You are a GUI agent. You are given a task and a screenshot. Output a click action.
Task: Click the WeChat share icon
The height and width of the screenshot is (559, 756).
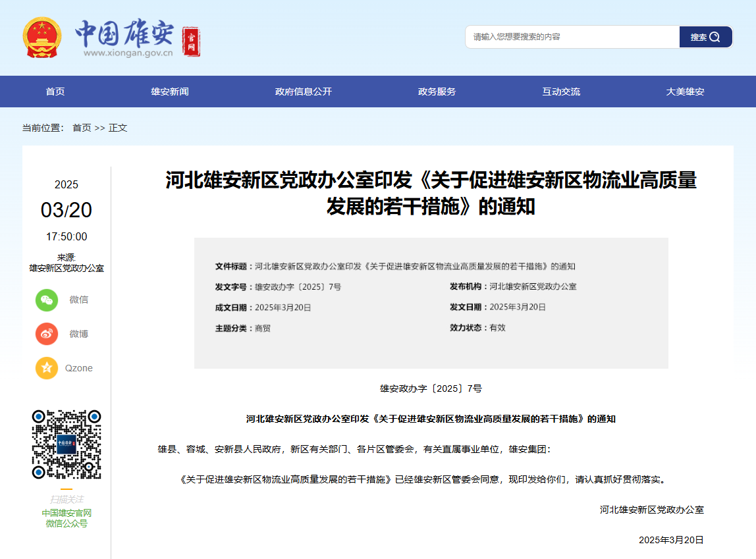(x=47, y=300)
